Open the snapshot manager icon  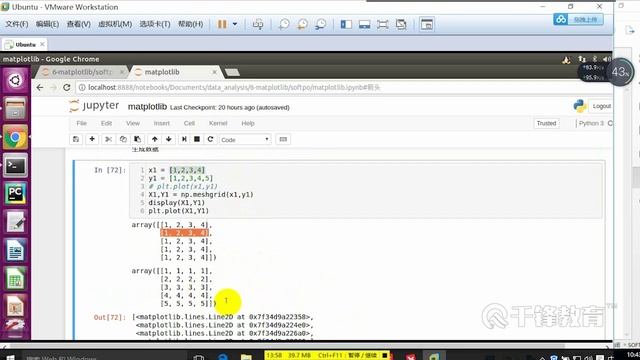pos(320,24)
